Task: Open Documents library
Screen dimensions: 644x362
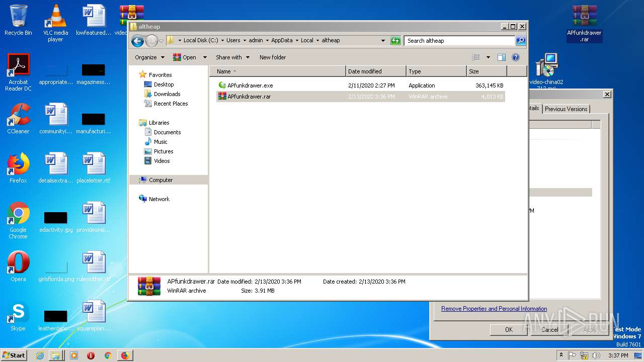Action: point(167,132)
